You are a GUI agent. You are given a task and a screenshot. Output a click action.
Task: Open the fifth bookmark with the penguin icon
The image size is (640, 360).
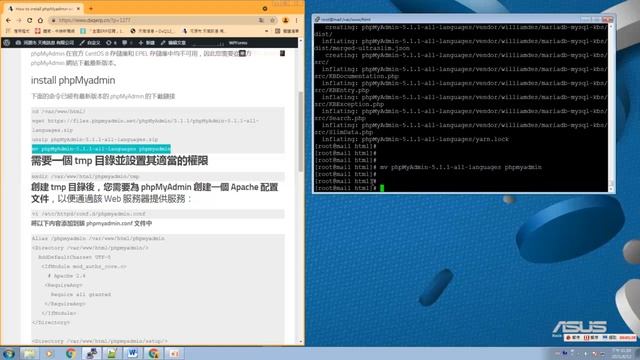point(204,31)
